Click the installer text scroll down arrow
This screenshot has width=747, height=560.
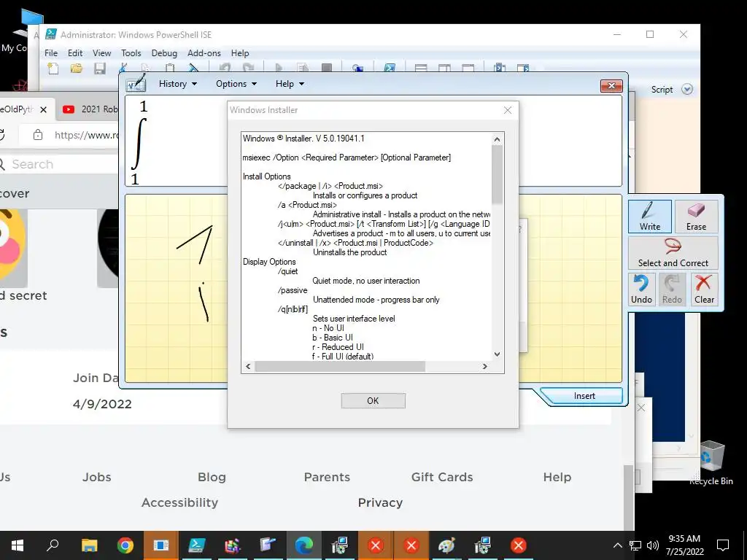click(497, 354)
